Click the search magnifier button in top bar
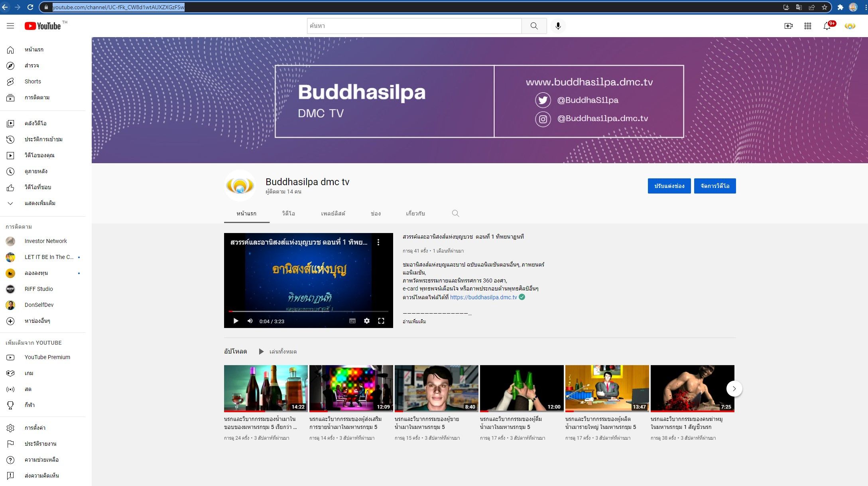868x486 pixels. click(534, 26)
